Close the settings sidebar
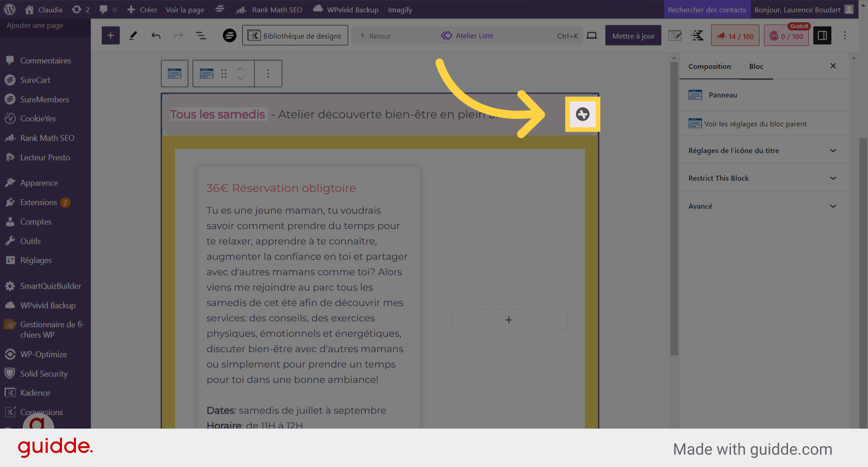The image size is (868, 467). 833,66
